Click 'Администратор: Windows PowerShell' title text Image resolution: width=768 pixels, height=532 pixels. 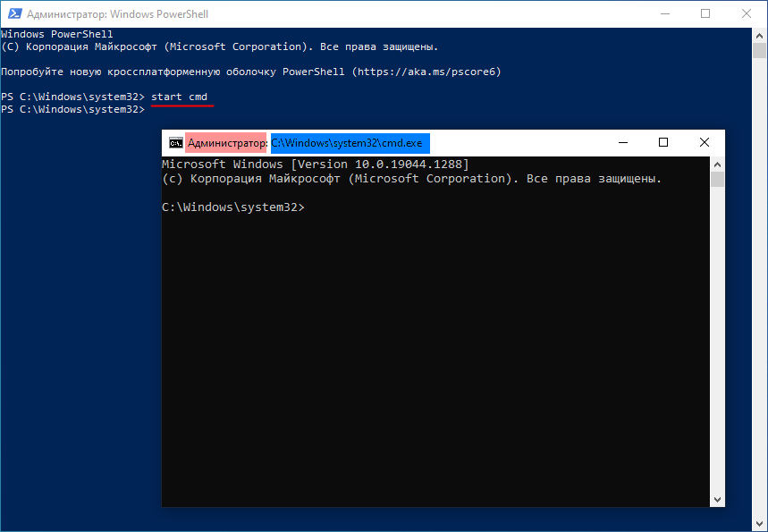117,14
